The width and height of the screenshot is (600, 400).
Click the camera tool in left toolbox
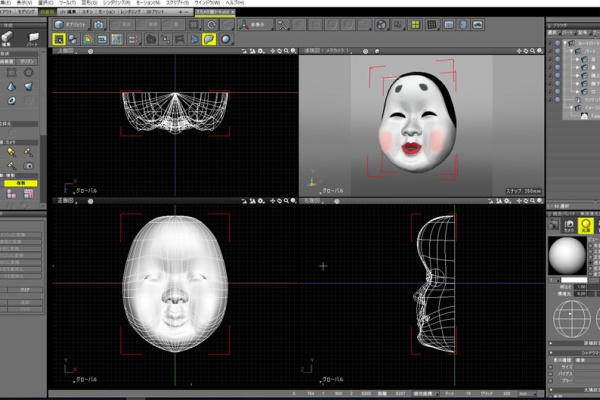point(28,166)
